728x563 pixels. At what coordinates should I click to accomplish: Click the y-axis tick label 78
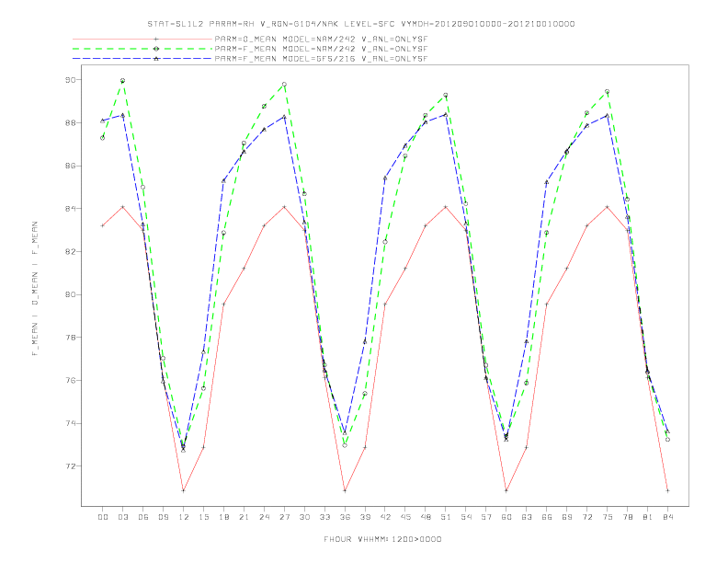pyautogui.click(x=70, y=338)
